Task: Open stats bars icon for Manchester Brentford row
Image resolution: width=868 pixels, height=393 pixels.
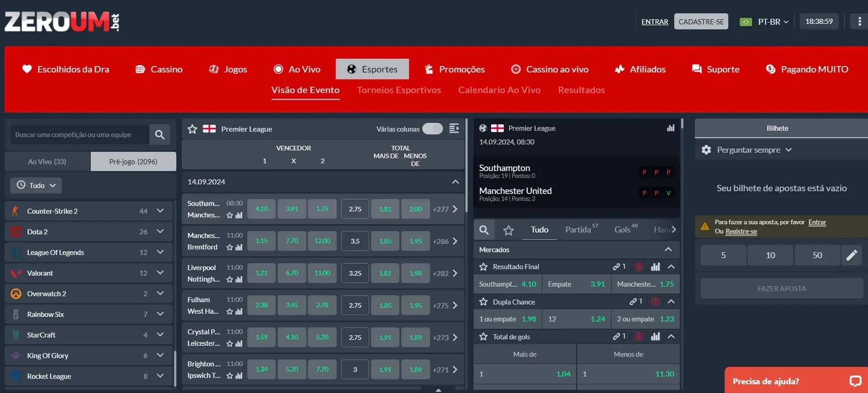Action: pos(239,247)
